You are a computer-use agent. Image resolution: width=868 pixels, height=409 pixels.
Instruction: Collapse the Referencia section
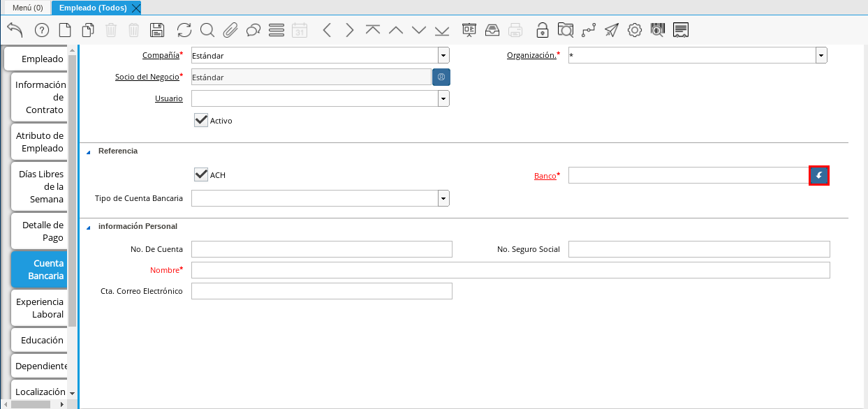89,151
